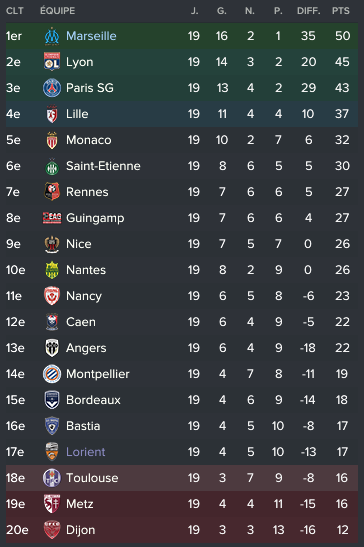Select the Lille team name

tap(77, 114)
